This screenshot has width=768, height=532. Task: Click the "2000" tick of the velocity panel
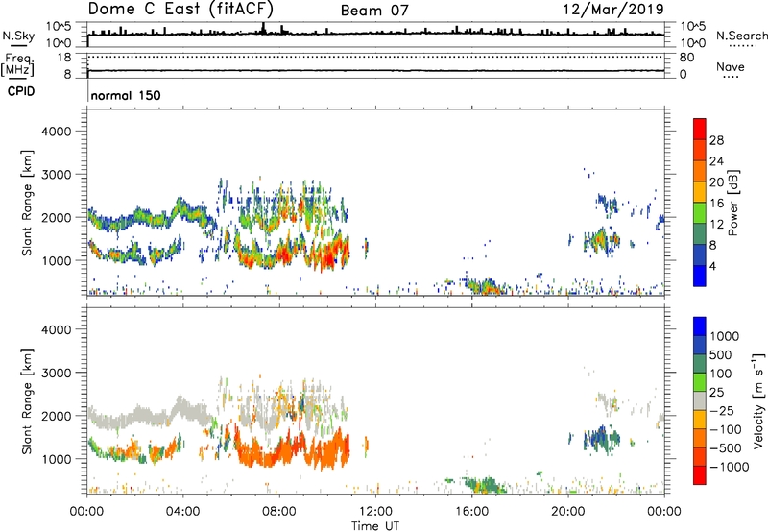pyautogui.click(x=57, y=416)
